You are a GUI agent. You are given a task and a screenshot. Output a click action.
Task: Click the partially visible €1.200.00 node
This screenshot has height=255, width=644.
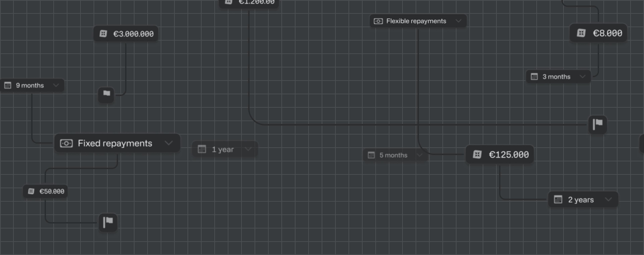coord(256,3)
